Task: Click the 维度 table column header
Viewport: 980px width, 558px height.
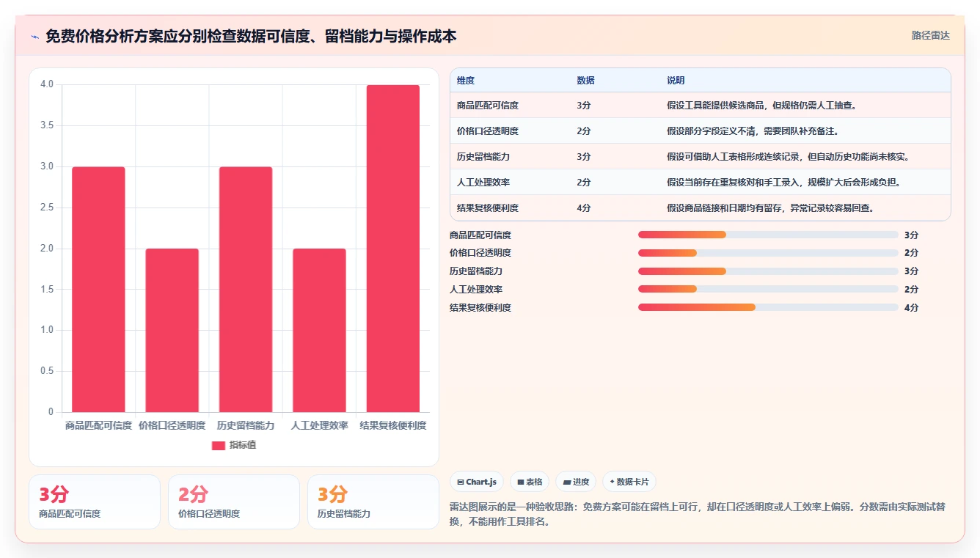Action: coord(466,81)
